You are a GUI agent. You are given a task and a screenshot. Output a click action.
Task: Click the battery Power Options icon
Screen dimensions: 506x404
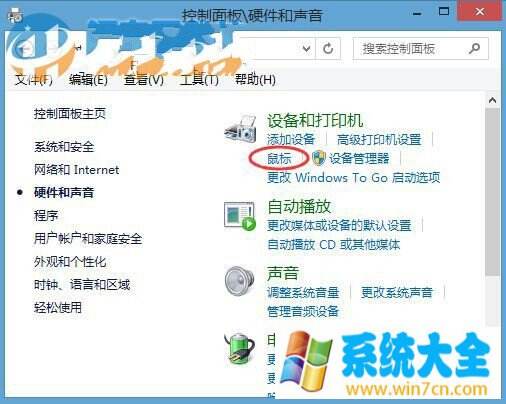(x=240, y=349)
